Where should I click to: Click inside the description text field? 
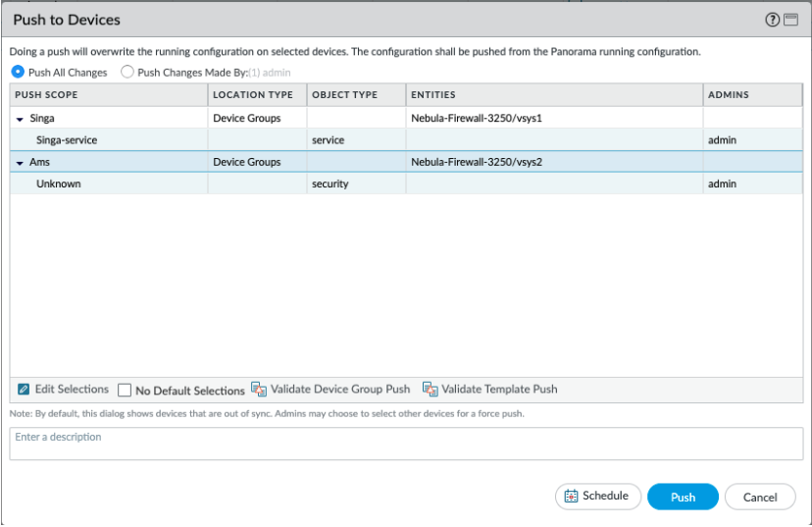point(406,444)
